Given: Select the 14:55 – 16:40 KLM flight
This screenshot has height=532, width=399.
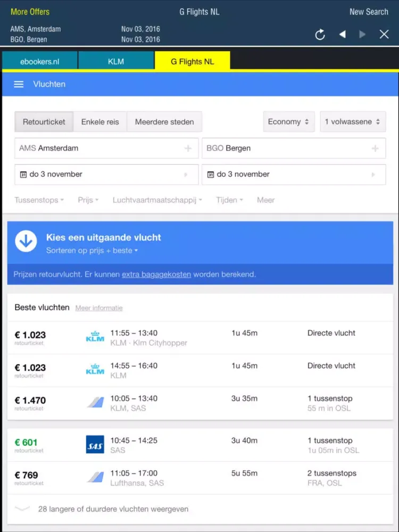Looking at the screenshot, I should coord(200,370).
